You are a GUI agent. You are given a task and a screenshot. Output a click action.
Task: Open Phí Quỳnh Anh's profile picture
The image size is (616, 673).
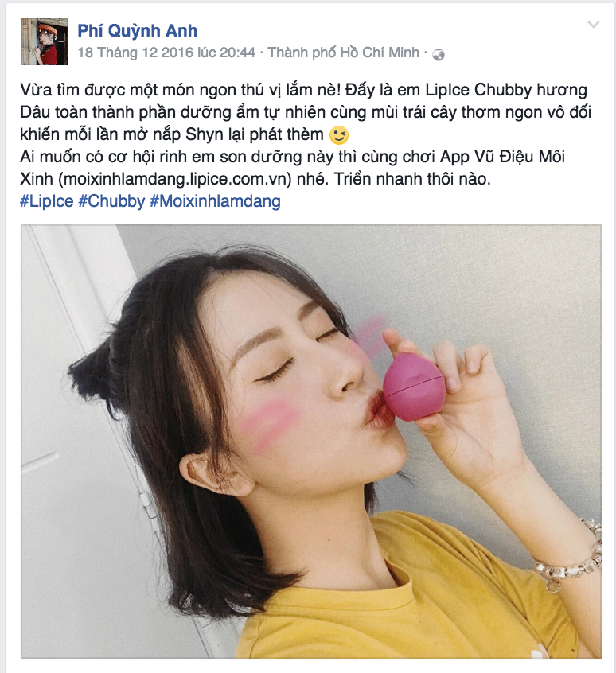click(45, 41)
